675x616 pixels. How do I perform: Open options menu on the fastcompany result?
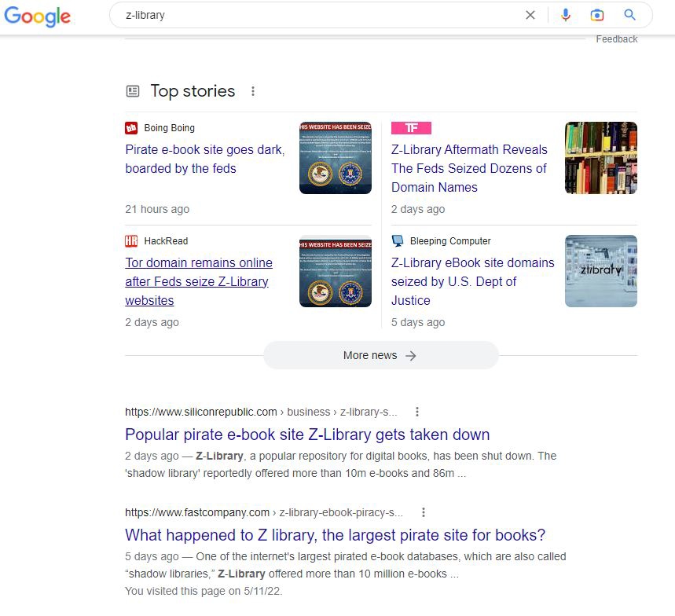pos(423,511)
